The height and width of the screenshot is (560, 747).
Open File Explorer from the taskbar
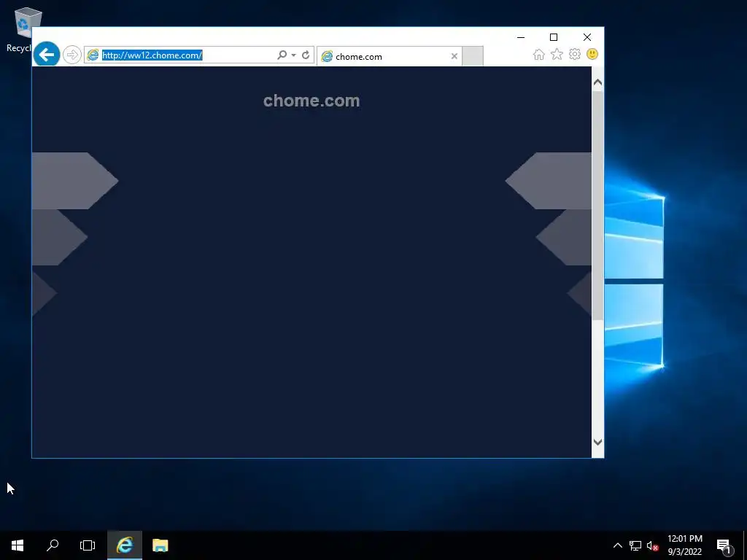(x=160, y=545)
